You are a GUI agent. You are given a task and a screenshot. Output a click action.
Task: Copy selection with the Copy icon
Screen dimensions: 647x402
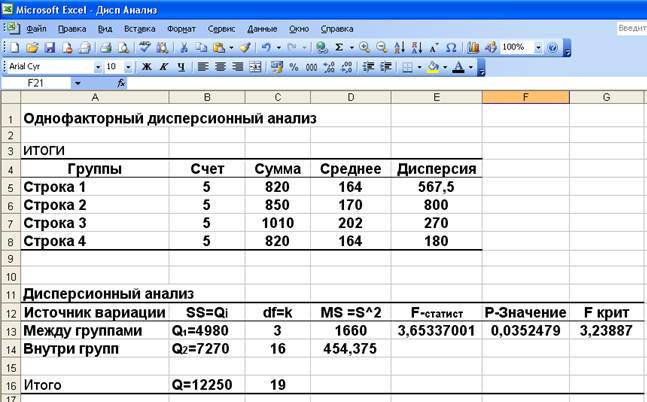[201, 48]
